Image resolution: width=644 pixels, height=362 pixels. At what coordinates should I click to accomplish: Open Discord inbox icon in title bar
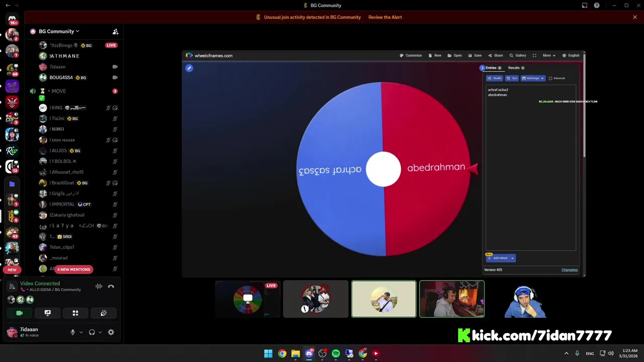click(585, 6)
